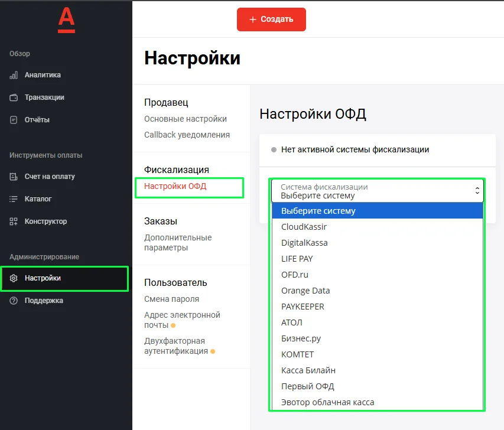Select DigitalKassa from the list

click(x=378, y=243)
